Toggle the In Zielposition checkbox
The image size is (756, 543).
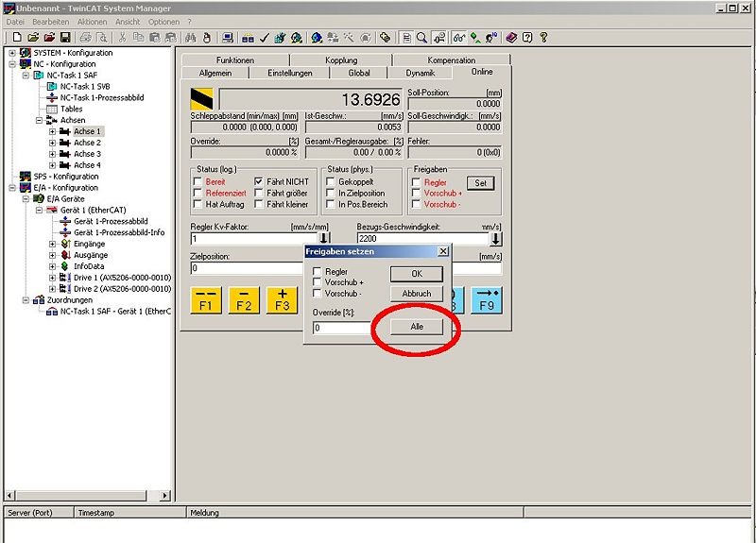tap(331, 193)
